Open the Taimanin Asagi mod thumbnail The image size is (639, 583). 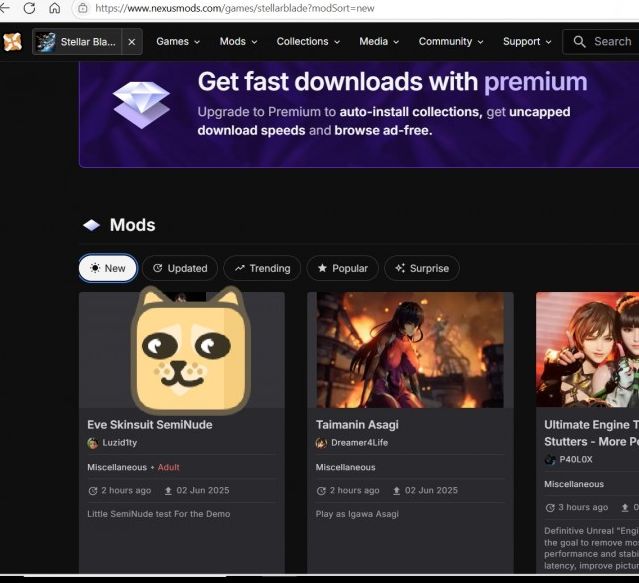(x=410, y=350)
